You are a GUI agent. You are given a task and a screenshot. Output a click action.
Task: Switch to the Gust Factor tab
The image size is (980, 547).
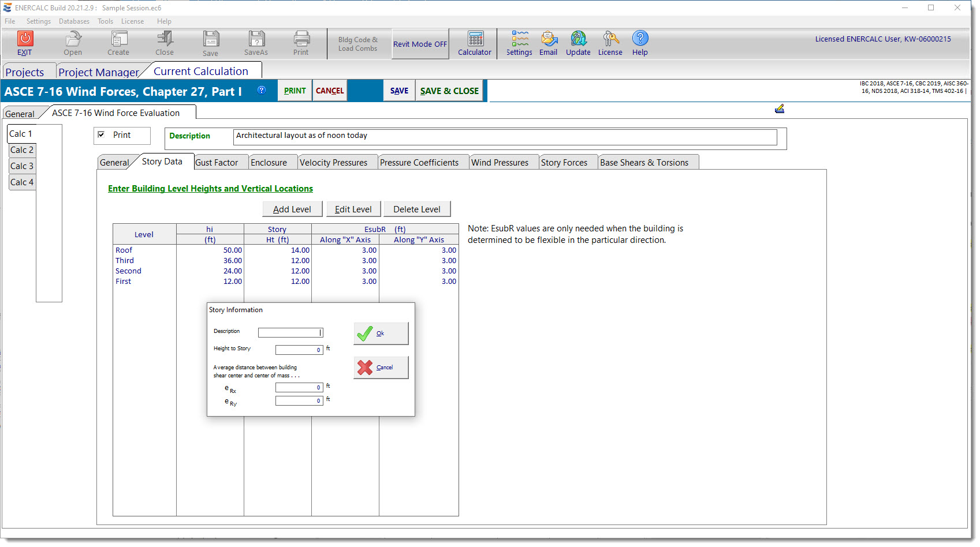pyautogui.click(x=217, y=163)
